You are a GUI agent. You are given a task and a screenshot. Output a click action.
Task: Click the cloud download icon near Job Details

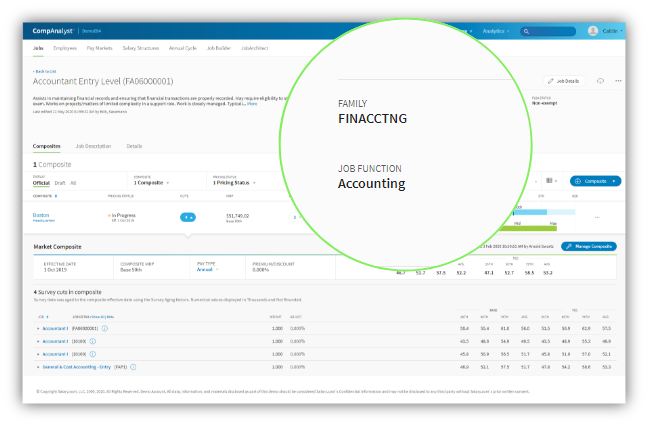pyautogui.click(x=600, y=80)
